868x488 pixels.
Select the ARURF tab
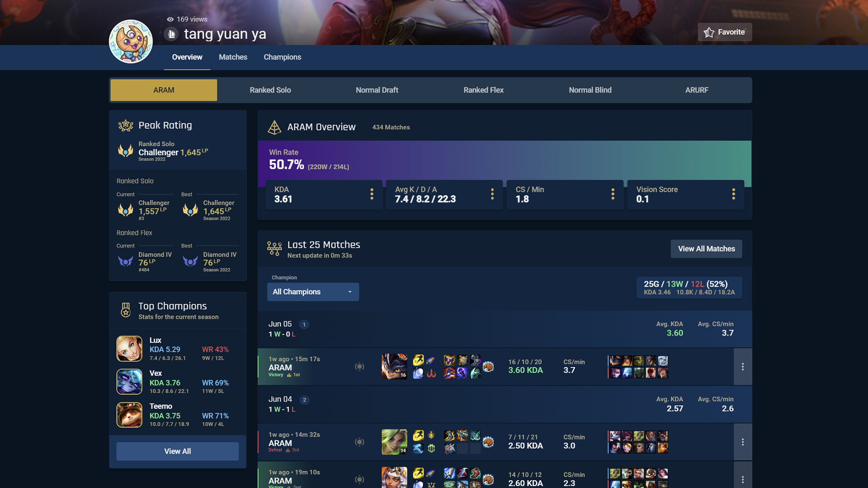click(696, 90)
